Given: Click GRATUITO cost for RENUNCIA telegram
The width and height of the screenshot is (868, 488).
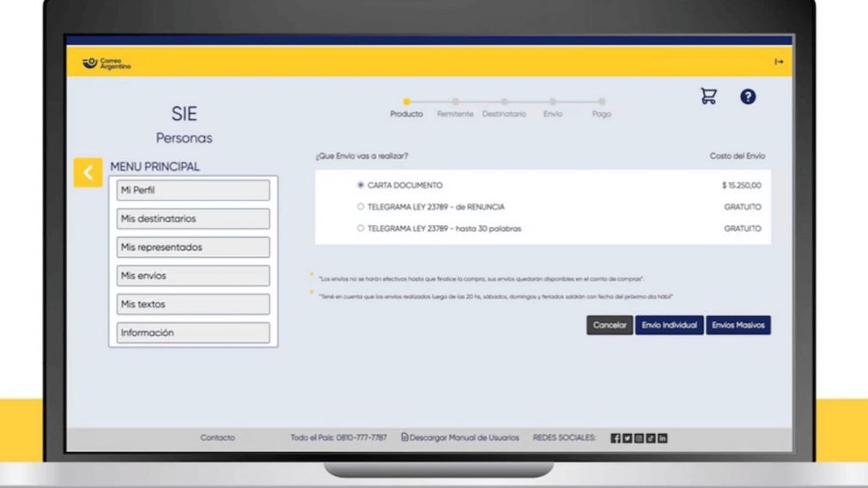Looking at the screenshot, I should click(743, 207).
